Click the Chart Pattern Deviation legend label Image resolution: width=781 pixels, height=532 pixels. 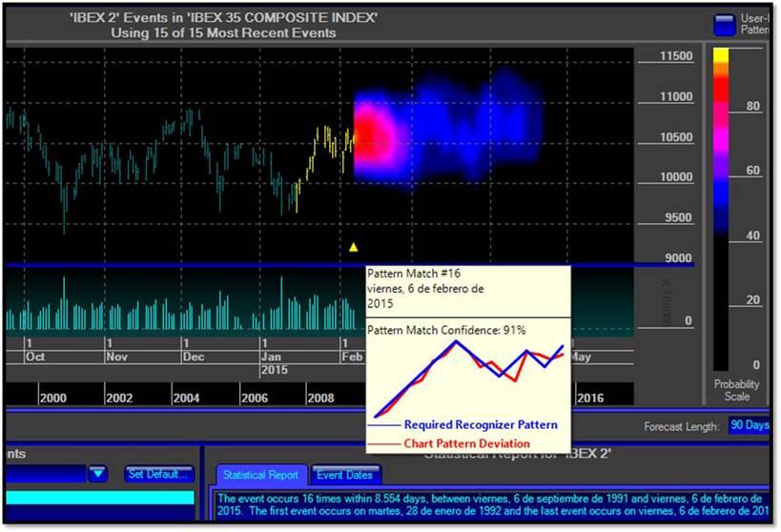(x=466, y=443)
